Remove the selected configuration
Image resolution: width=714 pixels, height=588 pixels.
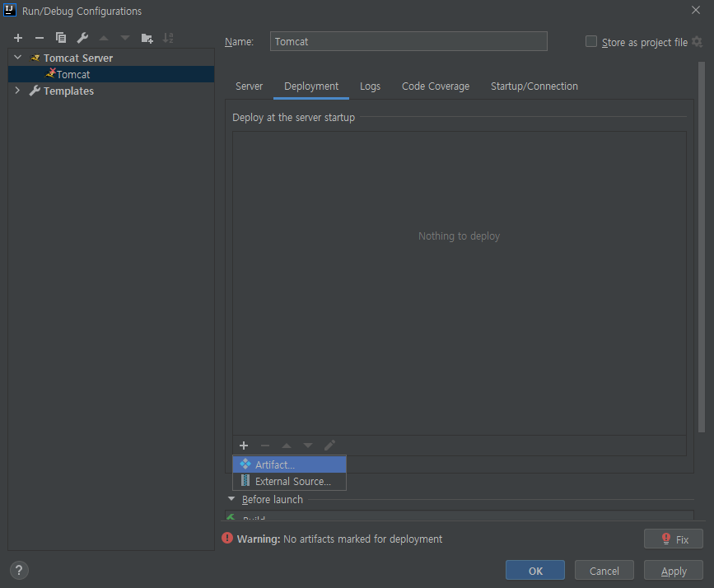coord(40,38)
